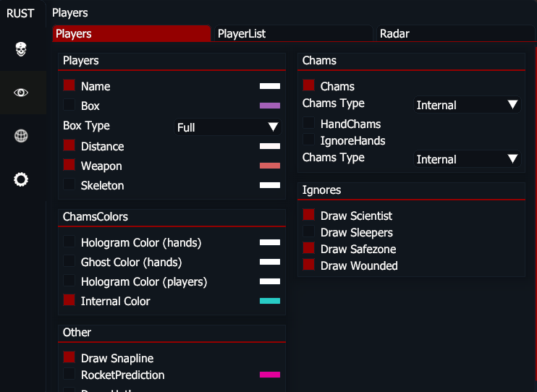
Task: Open the gear settings sidebar icon
Action: (21, 179)
